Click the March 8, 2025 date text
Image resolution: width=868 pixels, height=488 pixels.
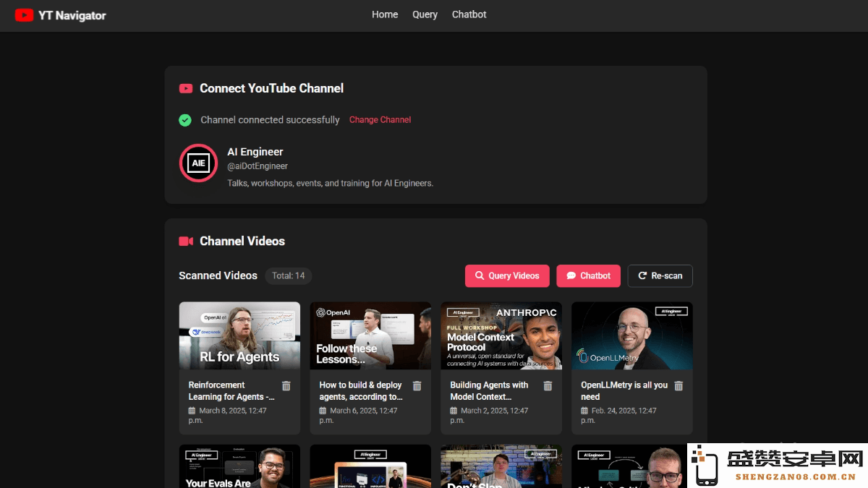pos(227,415)
